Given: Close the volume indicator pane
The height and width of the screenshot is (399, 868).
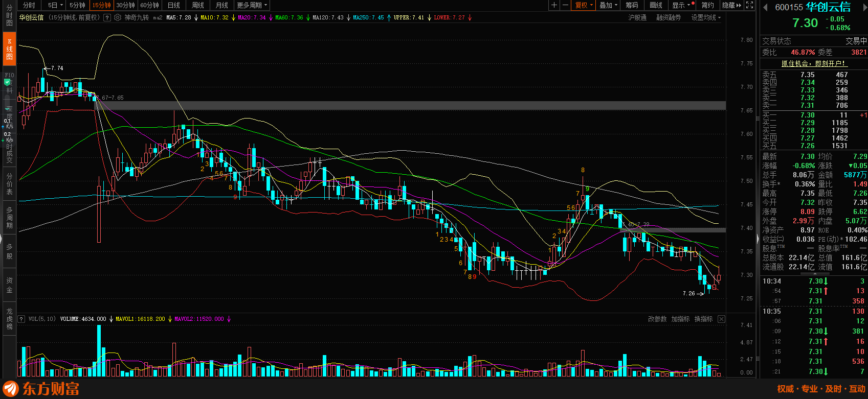Looking at the screenshot, I should click(721, 319).
